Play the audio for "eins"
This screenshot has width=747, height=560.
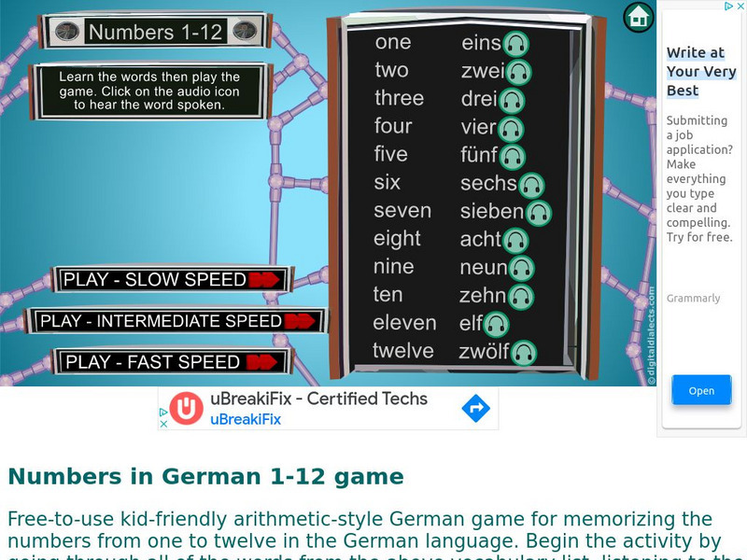518,42
